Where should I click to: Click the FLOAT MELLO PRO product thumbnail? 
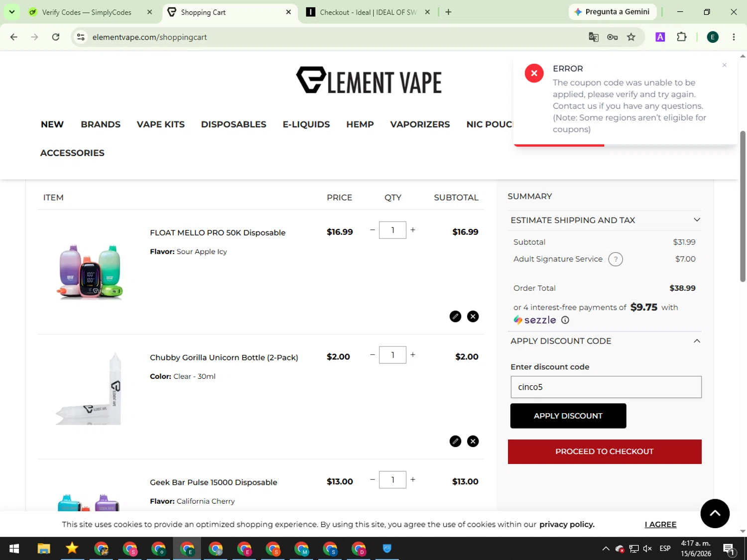tap(90, 272)
